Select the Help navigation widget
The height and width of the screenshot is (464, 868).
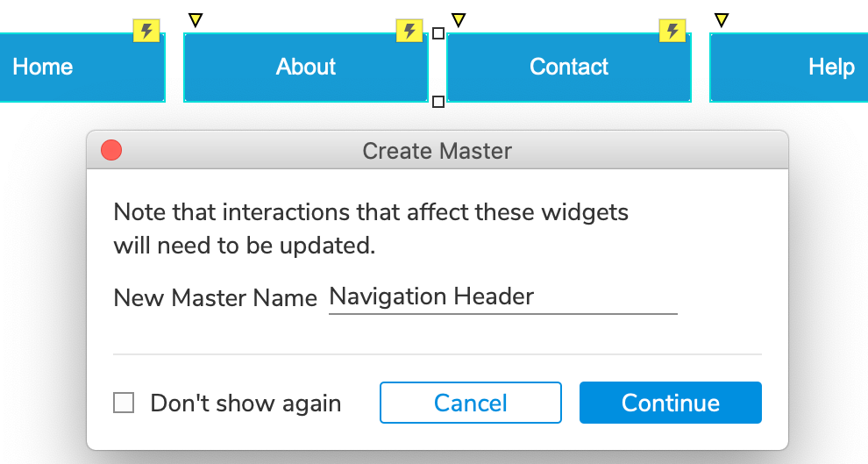click(788, 68)
